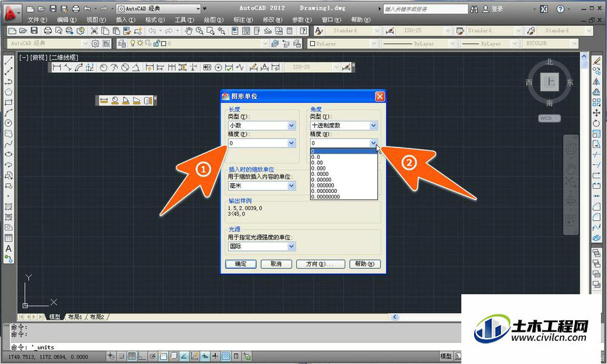Open insertion scale units dropdown 毫米
Image resolution: width=607 pixels, height=364 pixels.
[262, 186]
